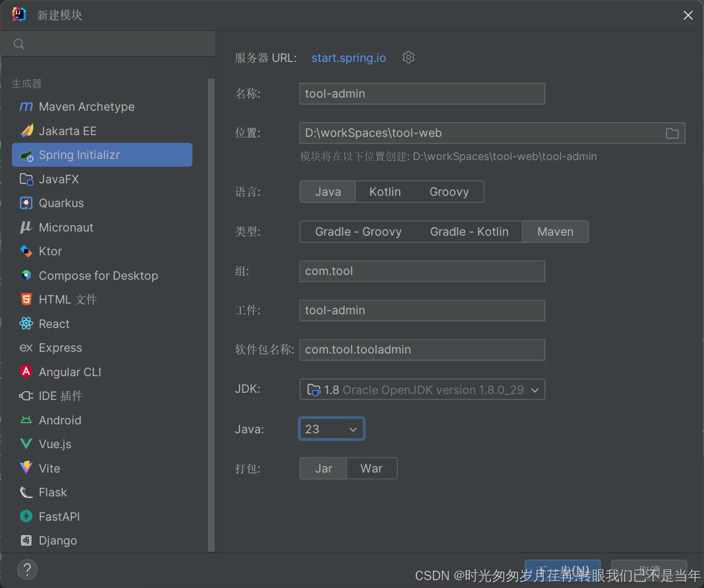Select Jar packaging
This screenshot has width=704, height=588.
point(323,468)
